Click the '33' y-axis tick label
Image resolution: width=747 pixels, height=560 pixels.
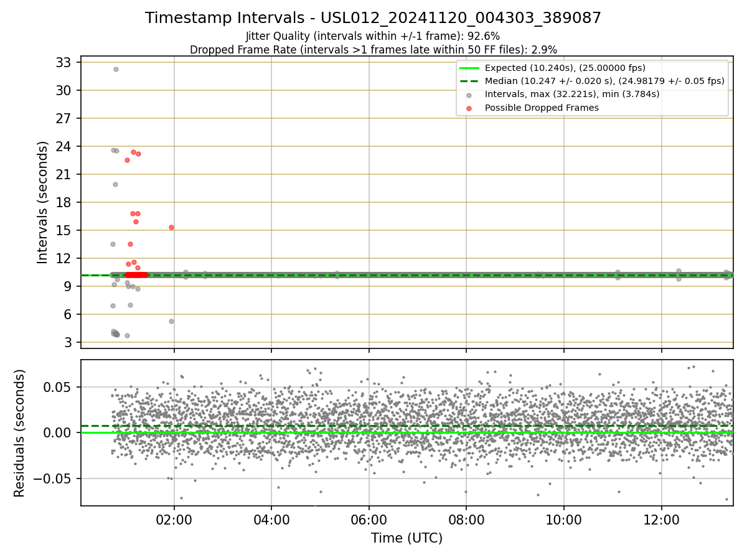point(65,62)
